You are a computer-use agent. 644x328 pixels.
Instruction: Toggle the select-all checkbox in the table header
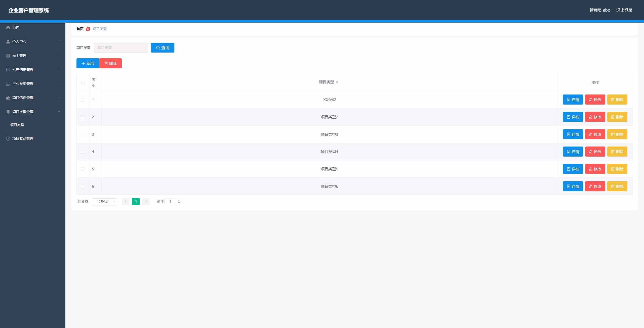tap(83, 83)
